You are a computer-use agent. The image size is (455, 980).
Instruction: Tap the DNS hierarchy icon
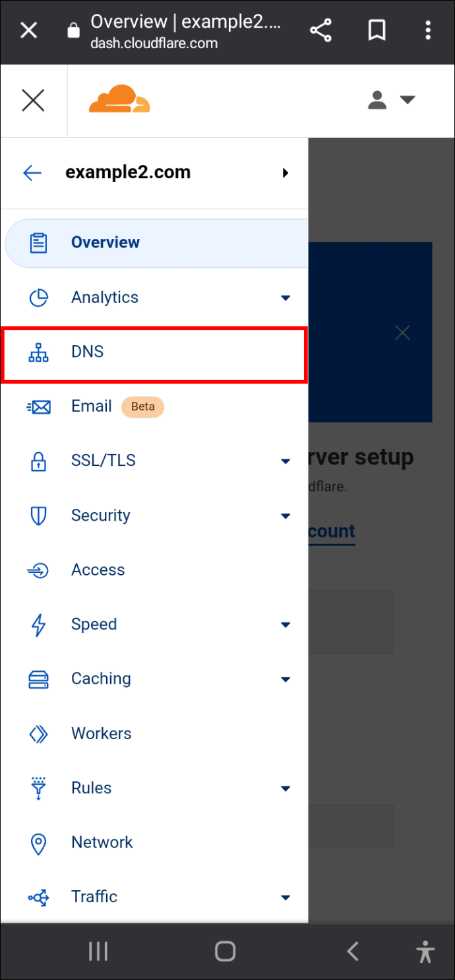39,352
